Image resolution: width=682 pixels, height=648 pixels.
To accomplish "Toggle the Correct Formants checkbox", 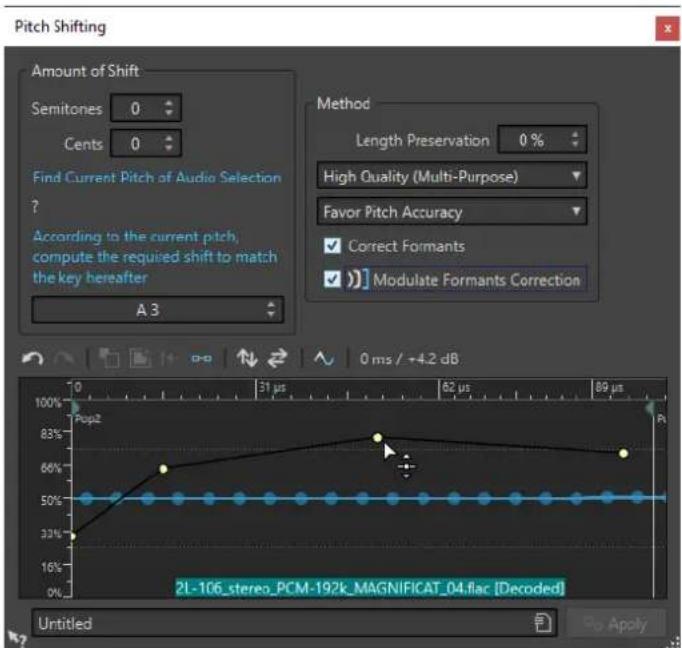I will 332,246.
